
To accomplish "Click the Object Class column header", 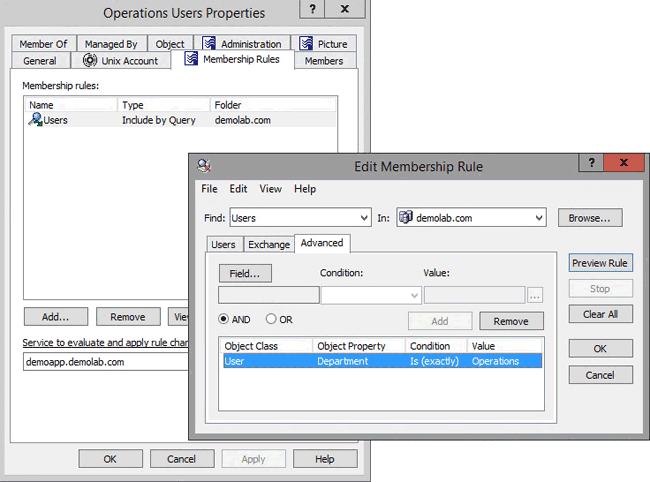I will tap(266, 346).
